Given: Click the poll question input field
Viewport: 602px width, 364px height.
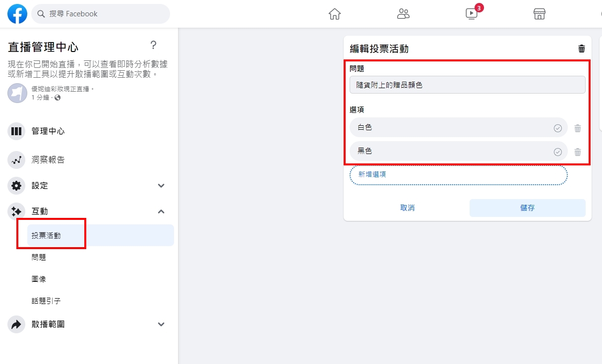Looking at the screenshot, I should (x=467, y=84).
